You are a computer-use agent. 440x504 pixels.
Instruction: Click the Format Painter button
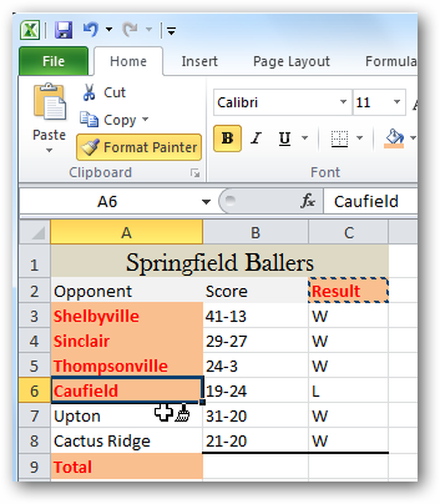tap(139, 148)
